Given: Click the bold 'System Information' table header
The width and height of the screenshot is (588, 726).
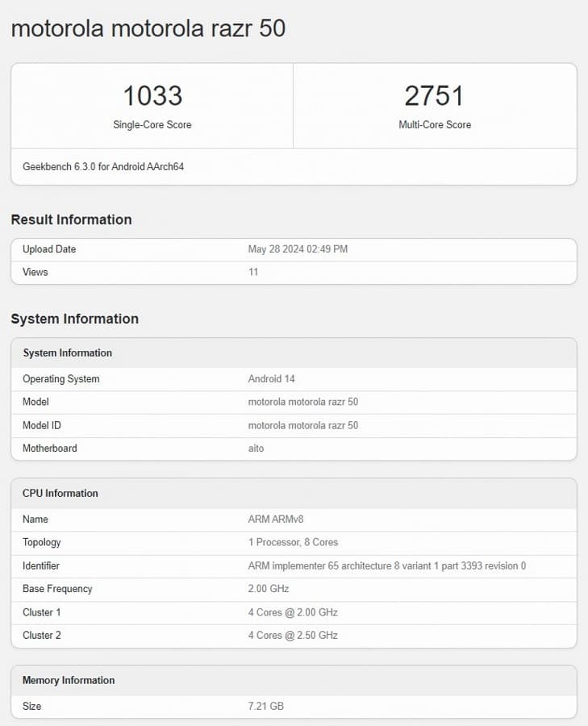Looking at the screenshot, I should pos(67,353).
